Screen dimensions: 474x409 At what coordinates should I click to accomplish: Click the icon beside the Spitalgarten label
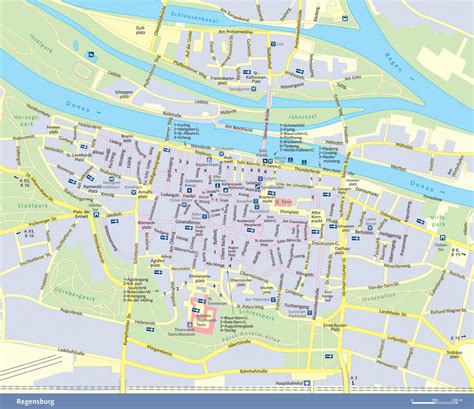coord(254,88)
